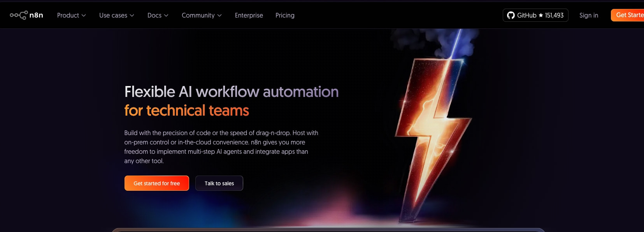This screenshot has height=232, width=644.
Task: Go to the Pricing page
Action: point(285,15)
